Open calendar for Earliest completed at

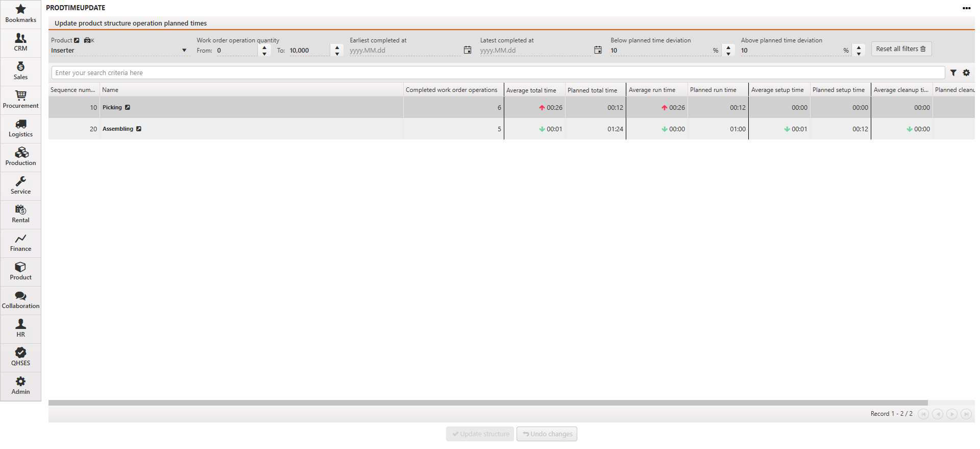click(467, 50)
